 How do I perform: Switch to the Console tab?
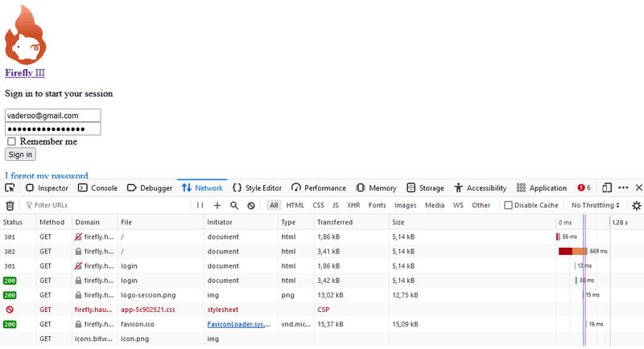click(97, 188)
